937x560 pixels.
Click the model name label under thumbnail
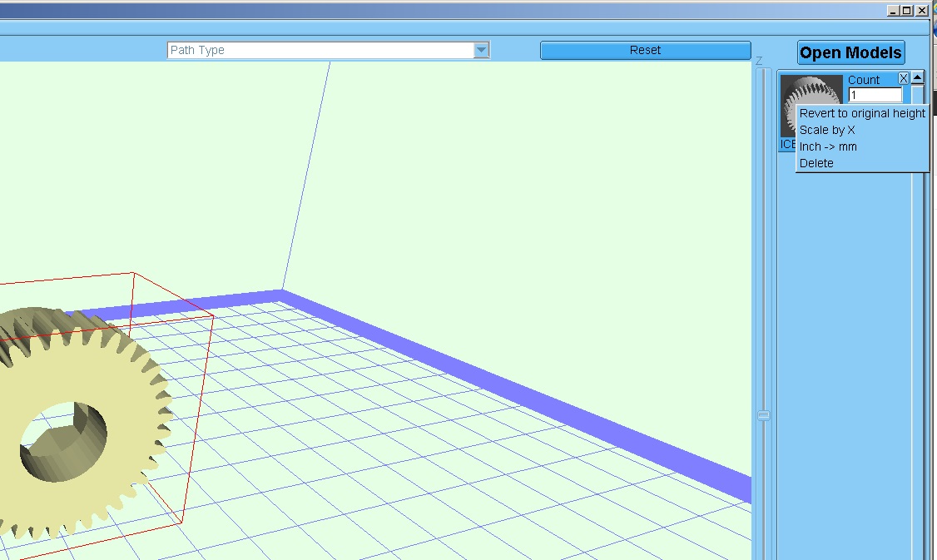(787, 145)
